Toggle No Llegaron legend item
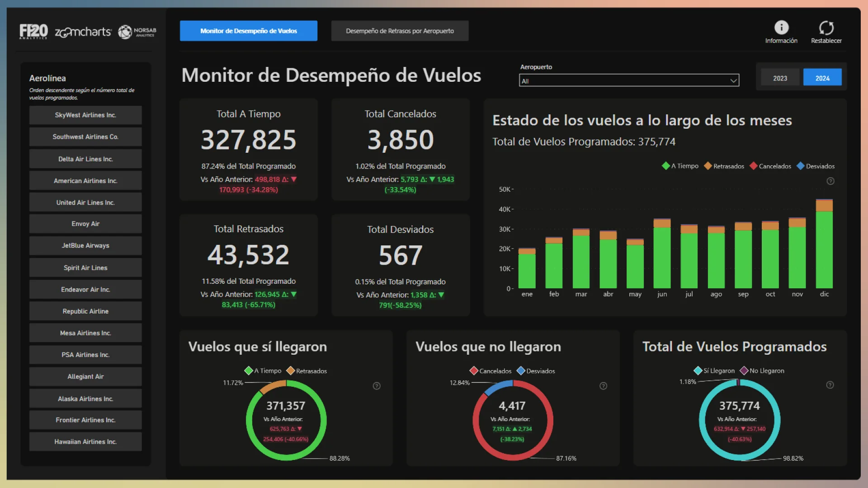Screen dimensions: 868x488 pos(762,371)
